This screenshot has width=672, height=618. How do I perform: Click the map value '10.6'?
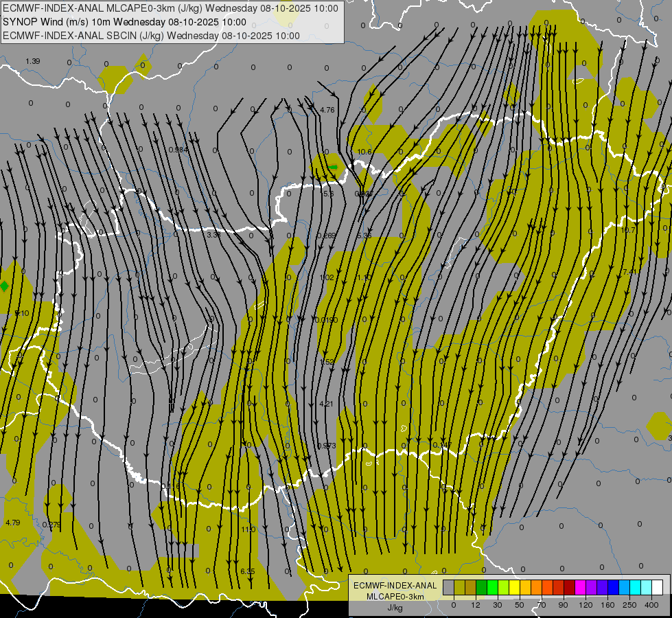[x=364, y=152]
